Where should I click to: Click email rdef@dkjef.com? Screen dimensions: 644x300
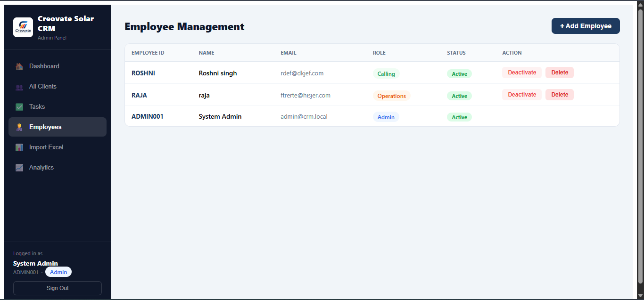302,73
